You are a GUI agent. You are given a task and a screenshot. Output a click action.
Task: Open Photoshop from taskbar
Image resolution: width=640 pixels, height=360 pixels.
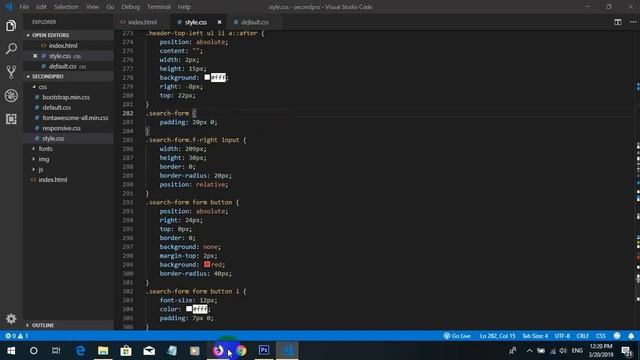264,350
